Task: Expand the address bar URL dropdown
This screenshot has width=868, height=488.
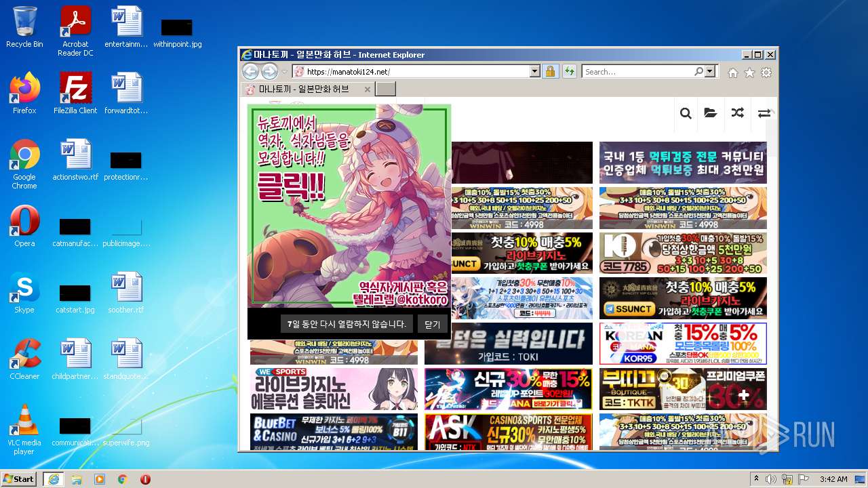Action: tap(534, 72)
